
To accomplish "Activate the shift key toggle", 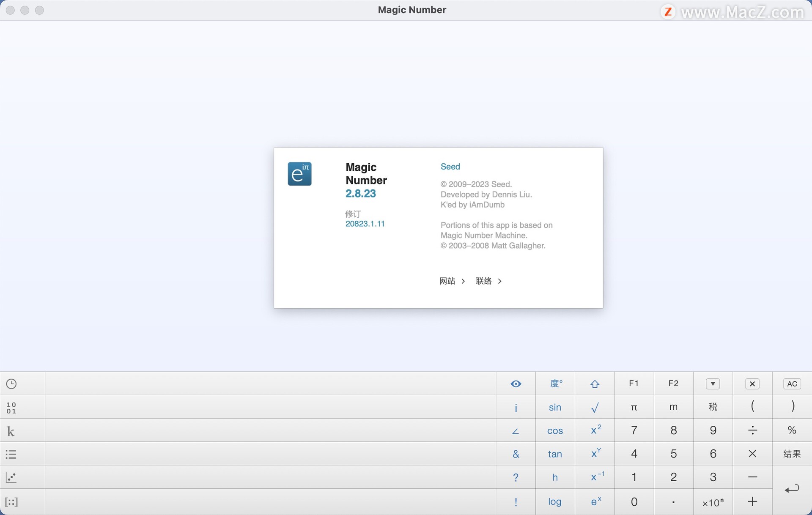I will pyautogui.click(x=595, y=384).
